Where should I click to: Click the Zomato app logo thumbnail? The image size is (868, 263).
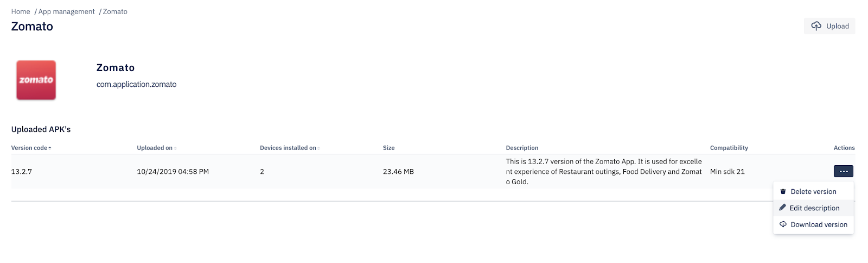click(x=36, y=80)
